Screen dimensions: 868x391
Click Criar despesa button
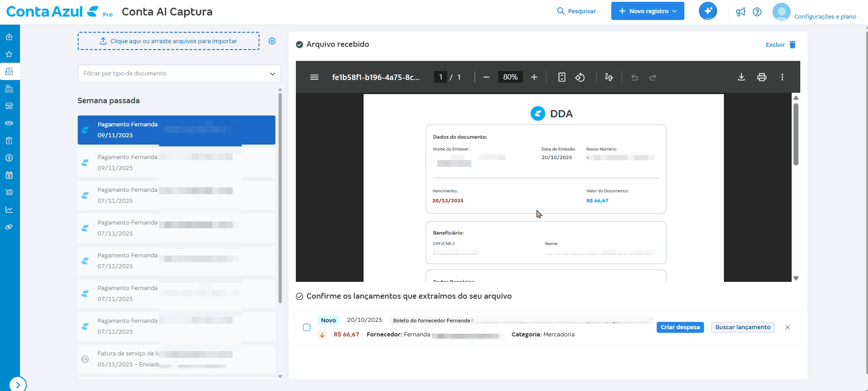(680, 327)
